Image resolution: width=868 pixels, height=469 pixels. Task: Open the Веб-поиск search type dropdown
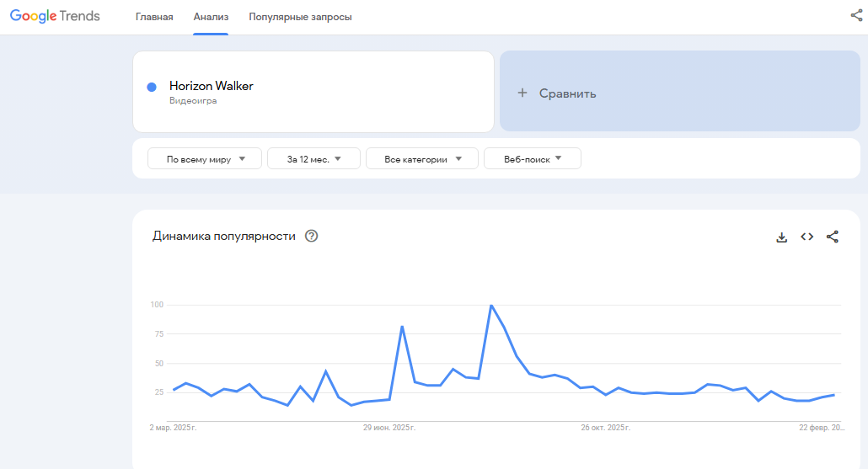pyautogui.click(x=532, y=158)
